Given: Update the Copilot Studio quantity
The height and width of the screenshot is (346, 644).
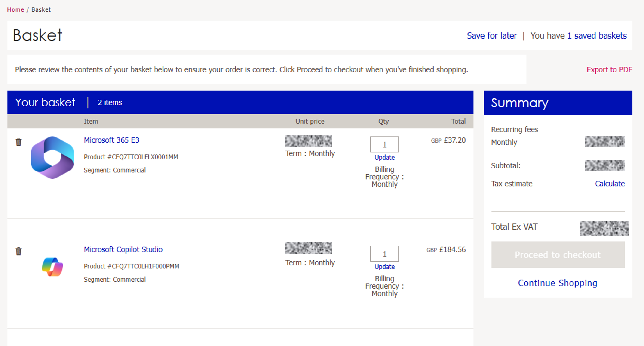Looking at the screenshot, I should [384, 267].
